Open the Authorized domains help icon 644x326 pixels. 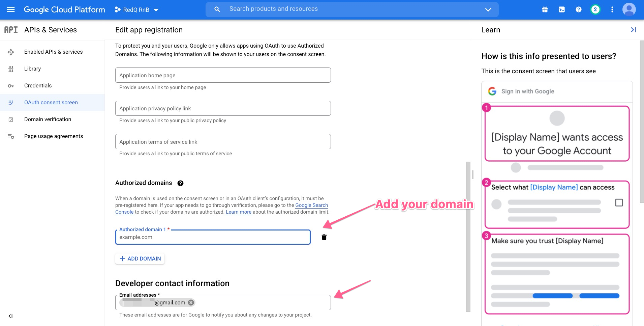pyautogui.click(x=180, y=183)
